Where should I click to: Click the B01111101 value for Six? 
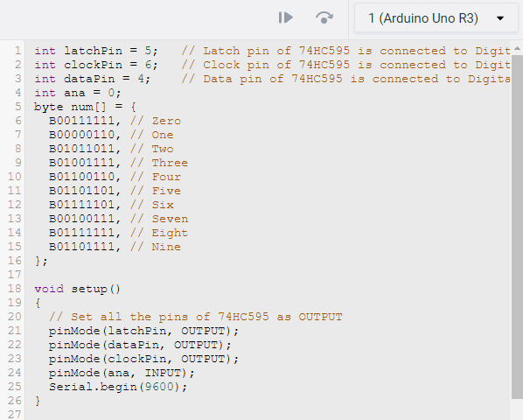pyautogui.click(x=82, y=205)
